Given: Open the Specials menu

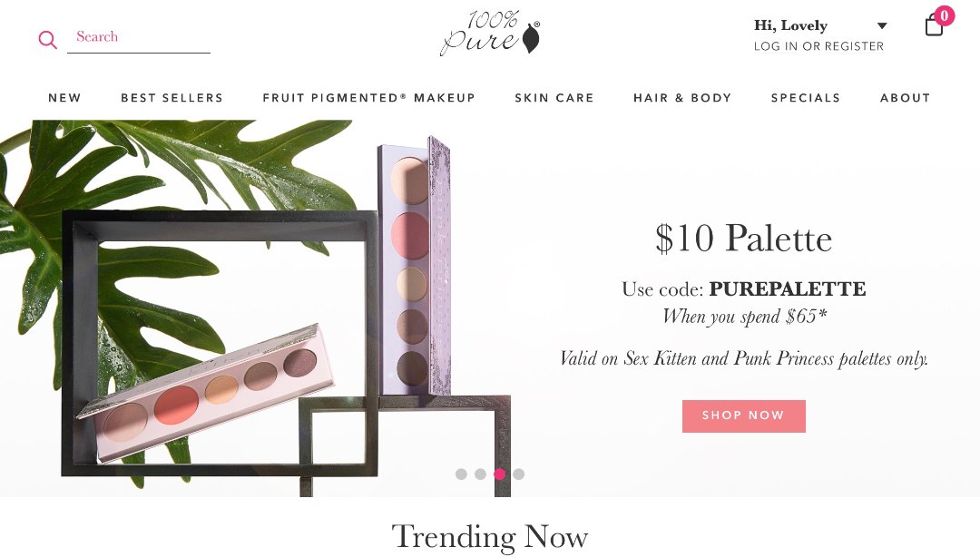Looking at the screenshot, I should (806, 98).
